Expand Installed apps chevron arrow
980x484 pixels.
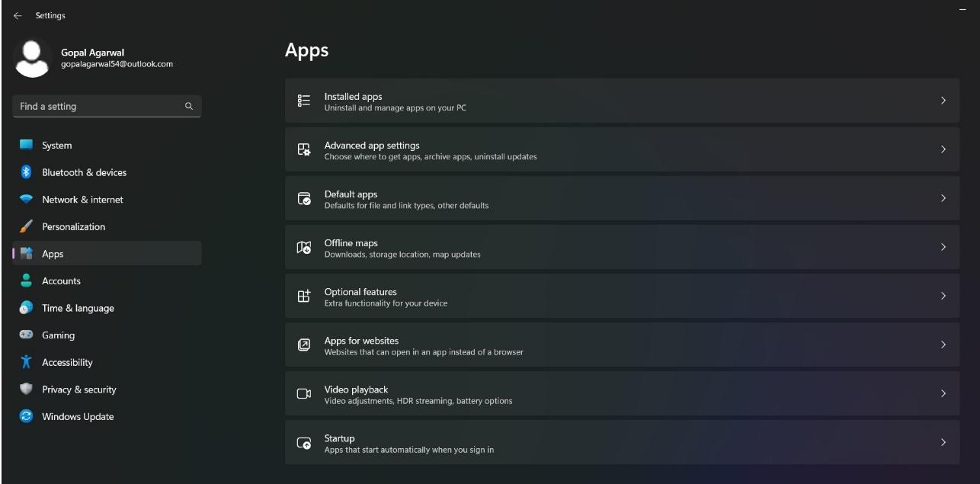point(943,101)
